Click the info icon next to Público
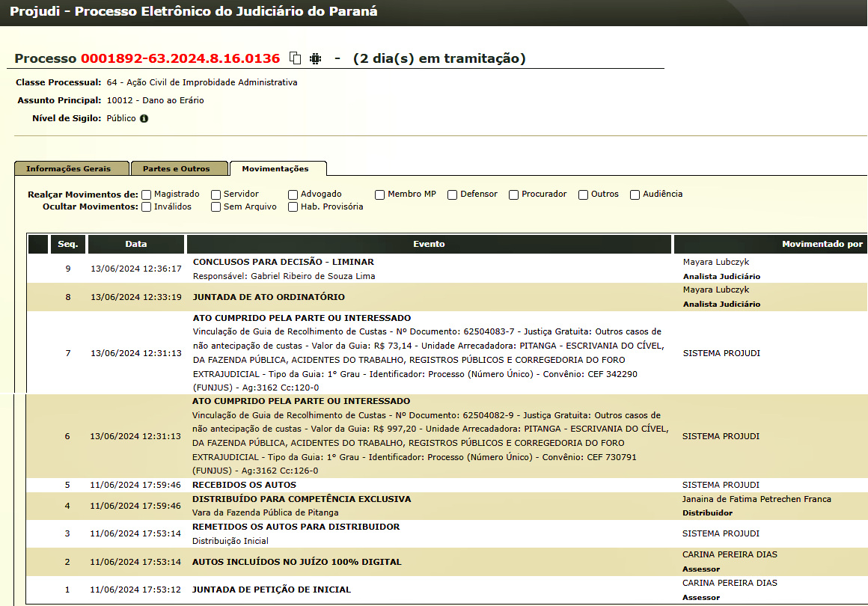Viewport: 868px width, 606px height. pos(144,118)
